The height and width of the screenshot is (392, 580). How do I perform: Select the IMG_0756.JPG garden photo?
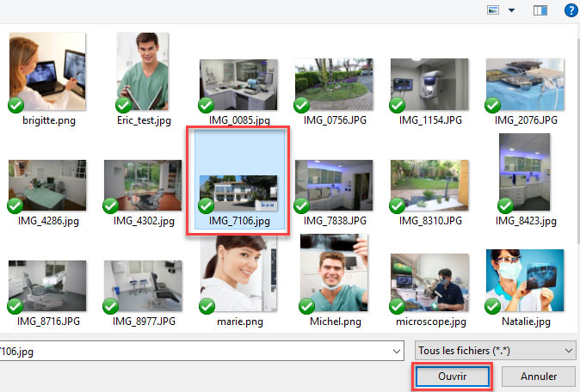333,86
